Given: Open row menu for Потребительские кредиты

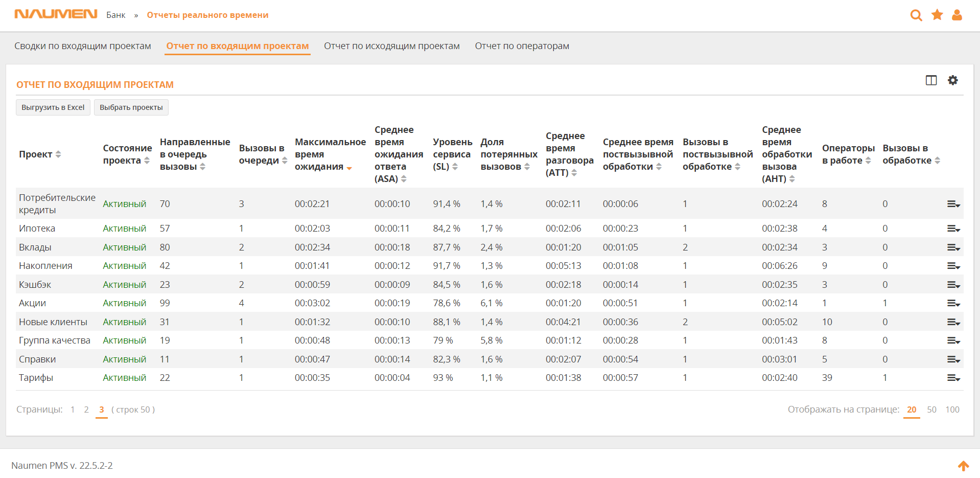Looking at the screenshot, I should (953, 204).
